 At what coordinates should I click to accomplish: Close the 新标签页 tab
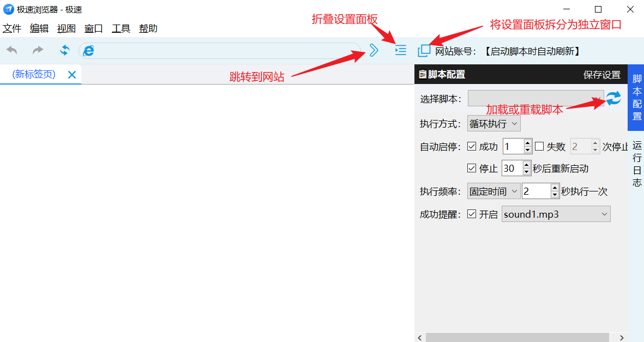(x=71, y=75)
